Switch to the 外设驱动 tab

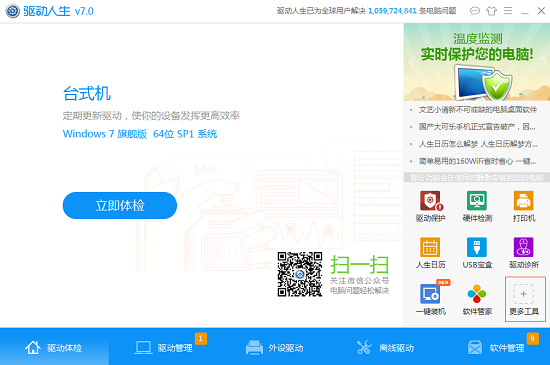(x=275, y=347)
